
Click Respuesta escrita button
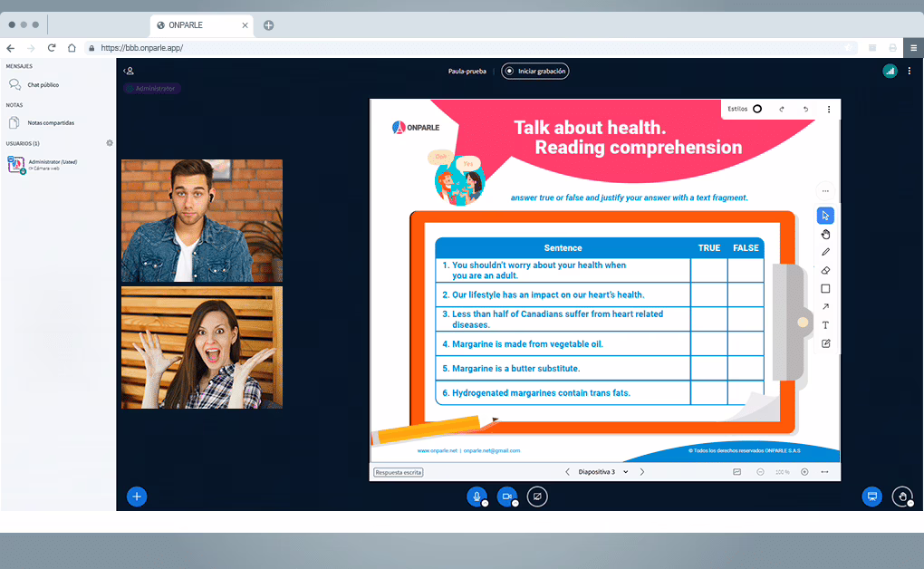tap(399, 472)
